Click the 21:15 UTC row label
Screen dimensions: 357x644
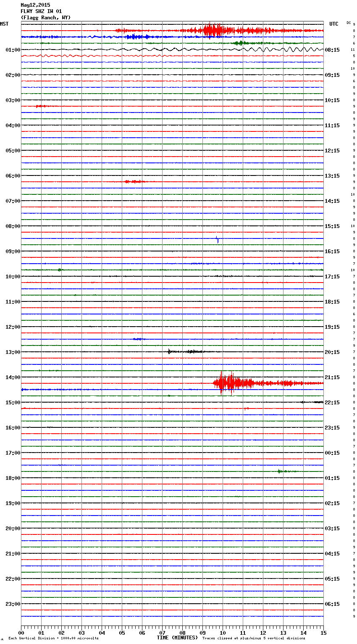(332, 377)
